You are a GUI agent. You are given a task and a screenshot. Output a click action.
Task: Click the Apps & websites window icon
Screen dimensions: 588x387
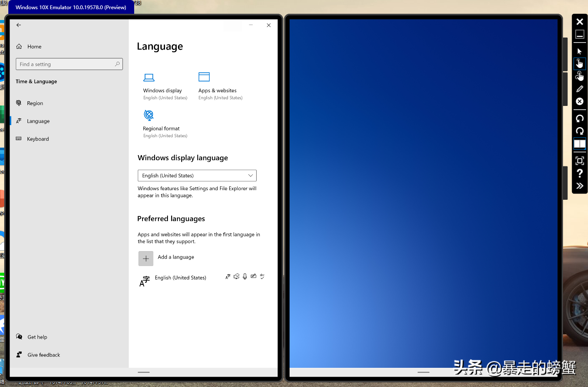point(204,77)
